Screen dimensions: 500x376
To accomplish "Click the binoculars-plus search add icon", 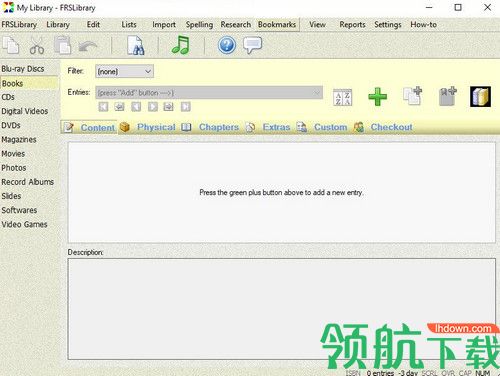I will [448, 96].
